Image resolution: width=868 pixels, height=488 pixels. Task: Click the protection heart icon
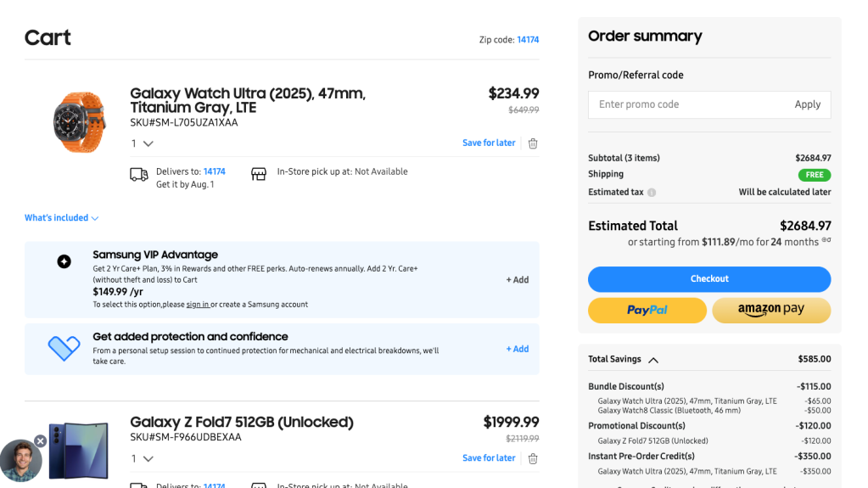pos(64,348)
